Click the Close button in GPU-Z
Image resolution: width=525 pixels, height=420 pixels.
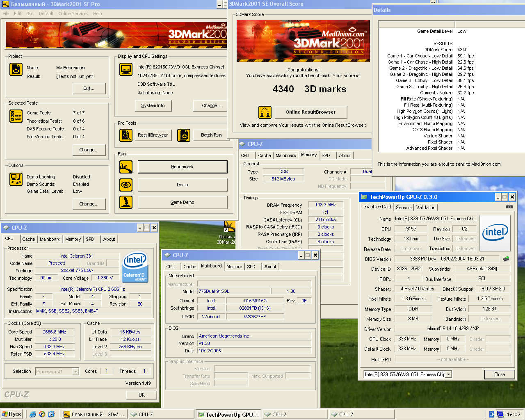(x=500, y=374)
